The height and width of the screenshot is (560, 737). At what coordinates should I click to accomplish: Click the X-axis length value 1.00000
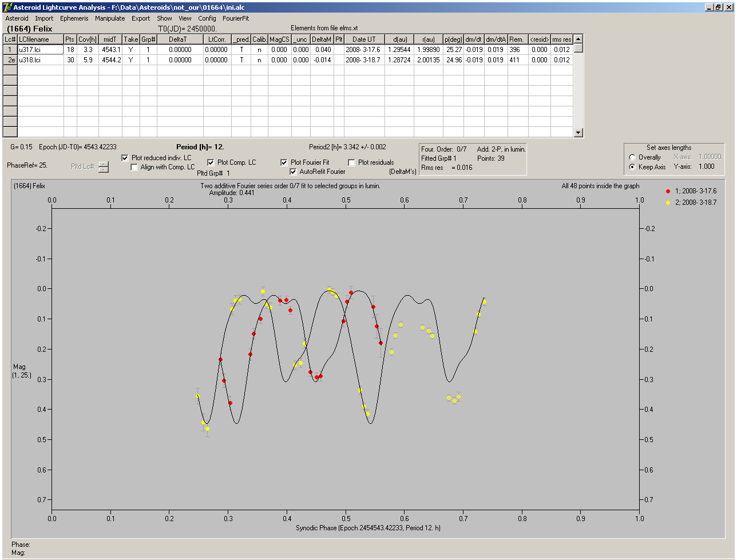click(710, 157)
